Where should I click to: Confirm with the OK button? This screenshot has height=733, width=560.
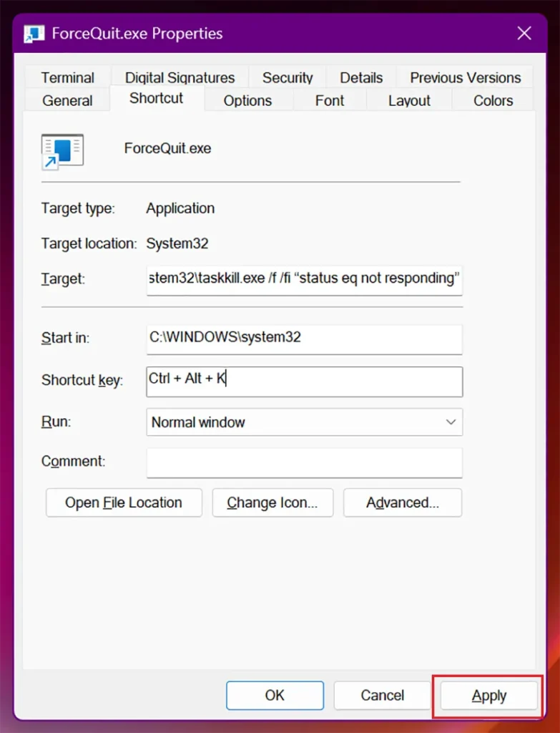click(275, 696)
